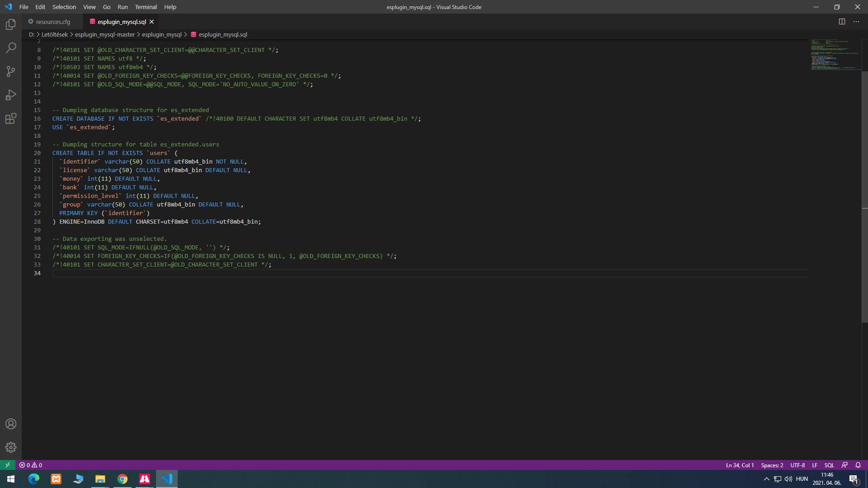Open the Run and Debug view
Image resolution: width=868 pixels, height=488 pixels.
[11, 95]
